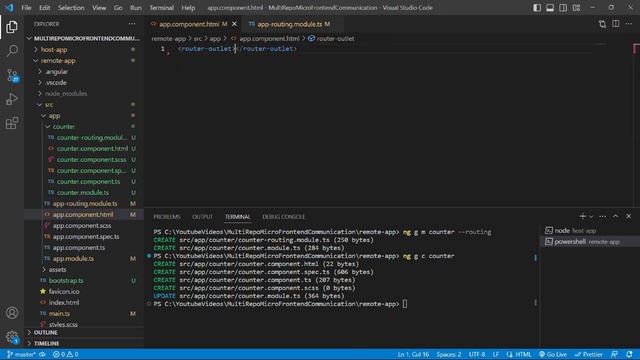Close the app.component.html editor tab
The width and height of the screenshot is (640, 360).
[234, 24]
